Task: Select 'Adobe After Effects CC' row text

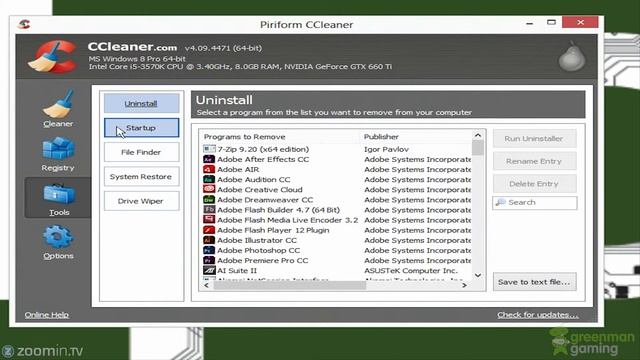Action: pos(263,159)
